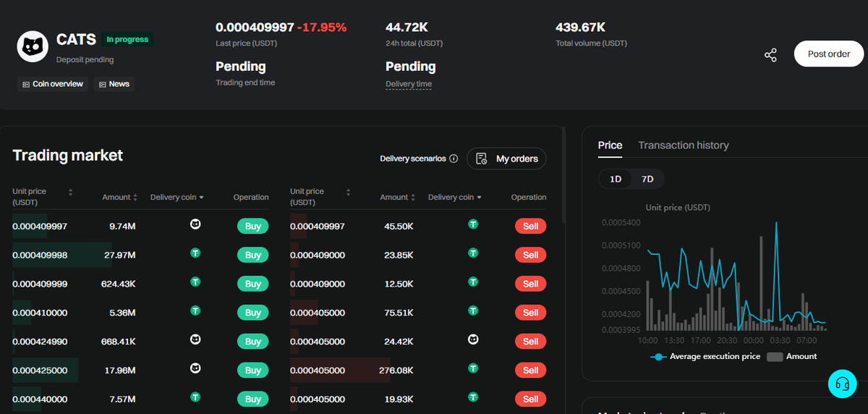Click the CATS coin logo avatar
The height and width of the screenshot is (414, 868).
(x=33, y=47)
